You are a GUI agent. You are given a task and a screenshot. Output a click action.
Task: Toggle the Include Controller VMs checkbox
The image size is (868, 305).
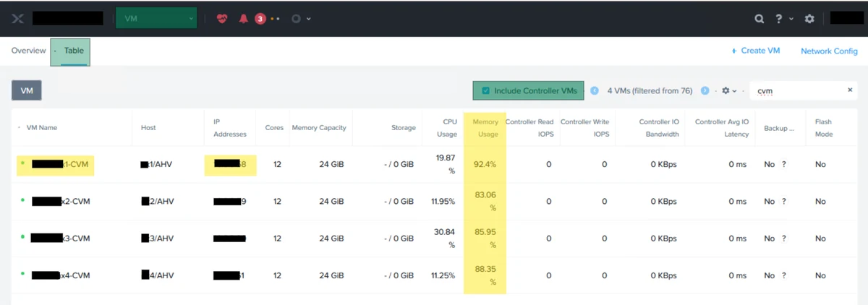pos(486,91)
